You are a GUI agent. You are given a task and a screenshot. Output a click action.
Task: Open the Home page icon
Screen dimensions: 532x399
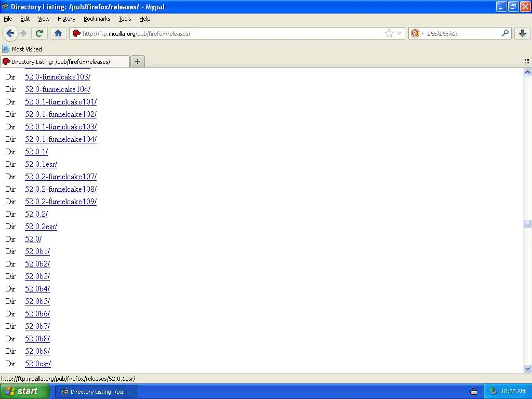(x=58, y=33)
